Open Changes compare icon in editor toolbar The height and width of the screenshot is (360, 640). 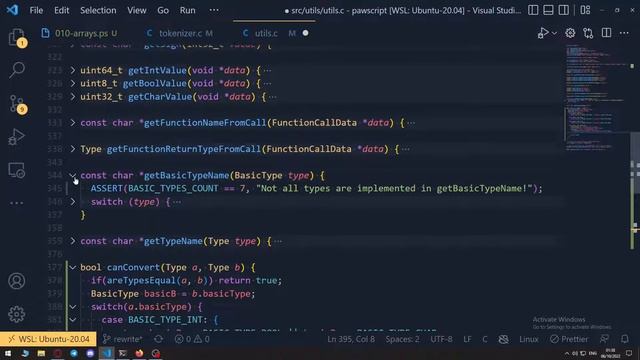click(x=588, y=33)
